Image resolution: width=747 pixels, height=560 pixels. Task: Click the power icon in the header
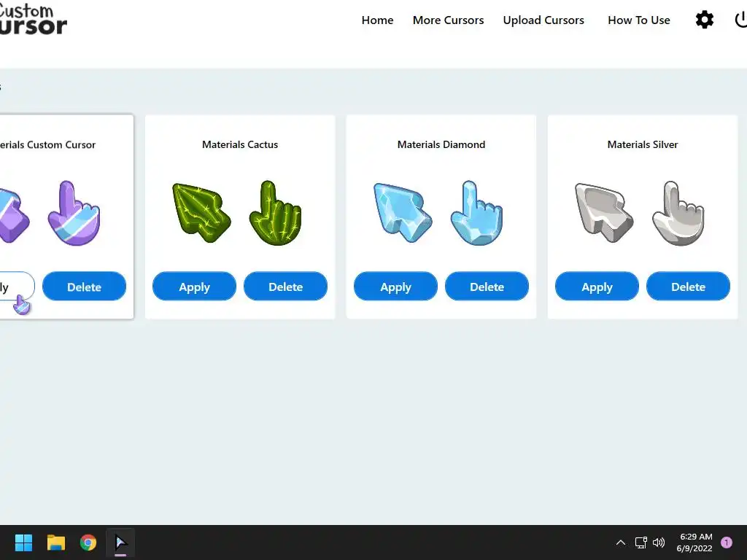click(x=741, y=20)
